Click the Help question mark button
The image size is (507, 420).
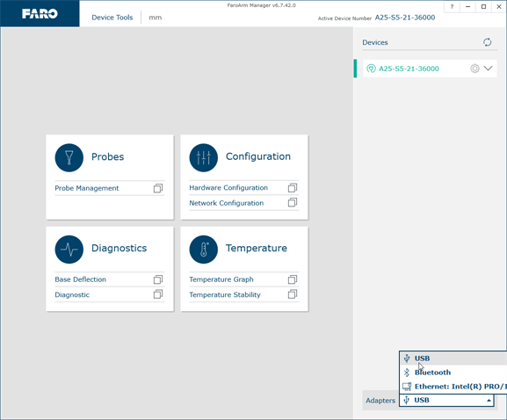[x=452, y=6]
